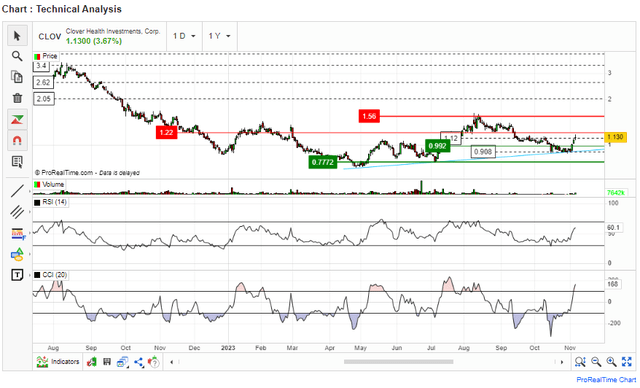Click the copy objects icon
Image resolution: width=640 pixels, height=388 pixels.
pyautogui.click(x=17, y=77)
